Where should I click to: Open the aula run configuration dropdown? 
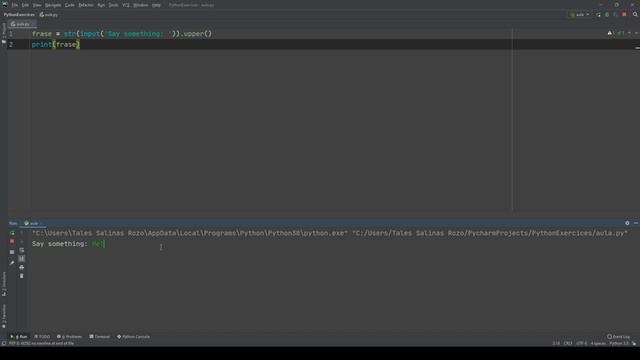pyautogui.click(x=580, y=15)
